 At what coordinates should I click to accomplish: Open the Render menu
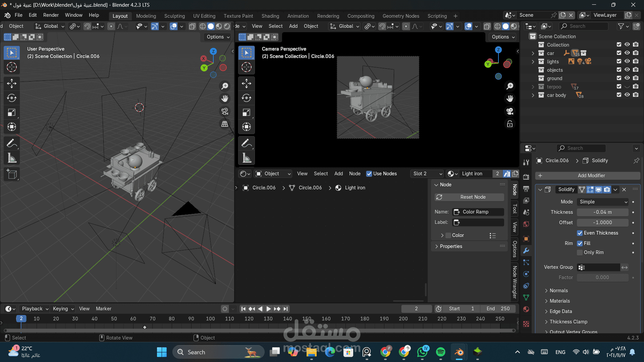tap(51, 15)
